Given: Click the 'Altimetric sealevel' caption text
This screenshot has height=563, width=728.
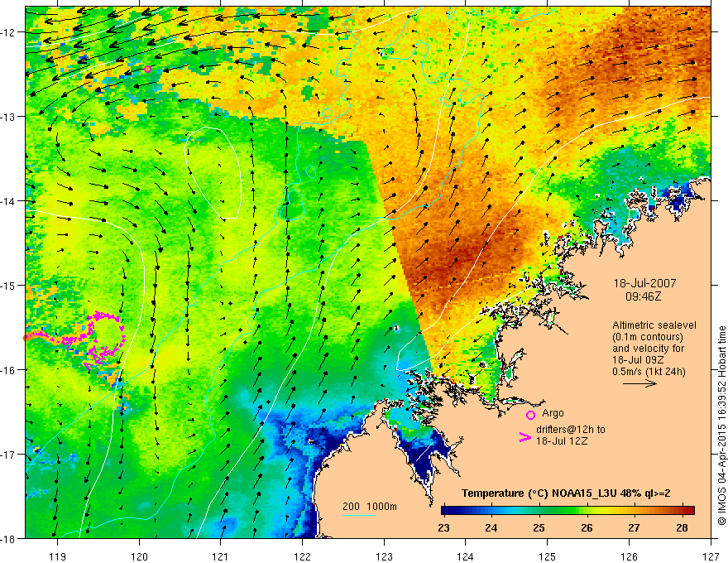Looking at the screenshot, I should tap(654, 325).
